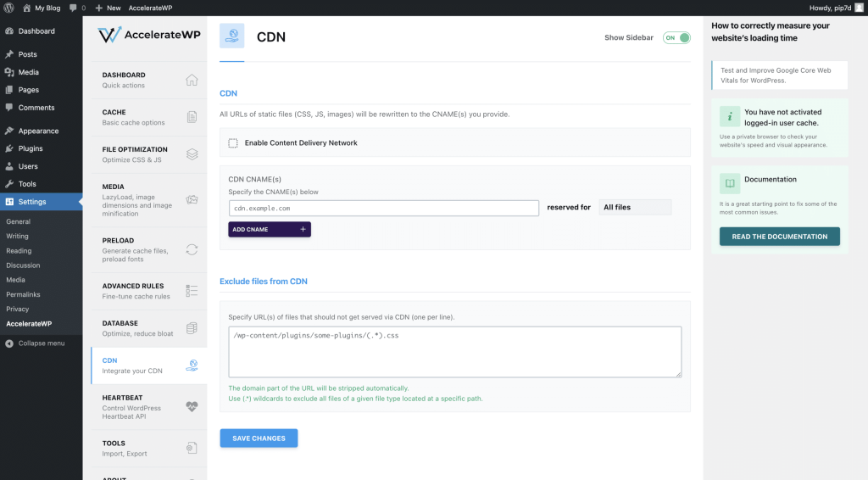
Task: Click the Heartbeat heart icon
Action: pyautogui.click(x=192, y=406)
